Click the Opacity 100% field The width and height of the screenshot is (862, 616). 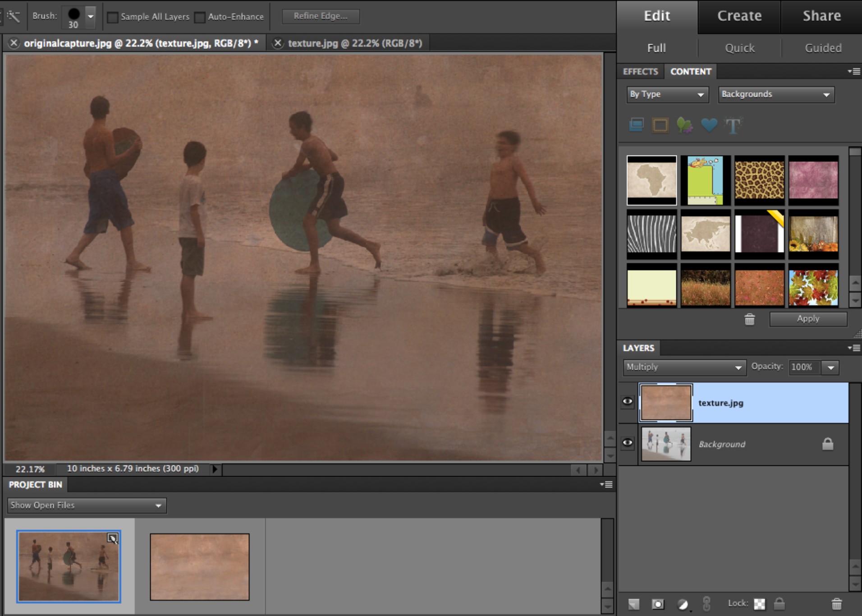pyautogui.click(x=805, y=367)
